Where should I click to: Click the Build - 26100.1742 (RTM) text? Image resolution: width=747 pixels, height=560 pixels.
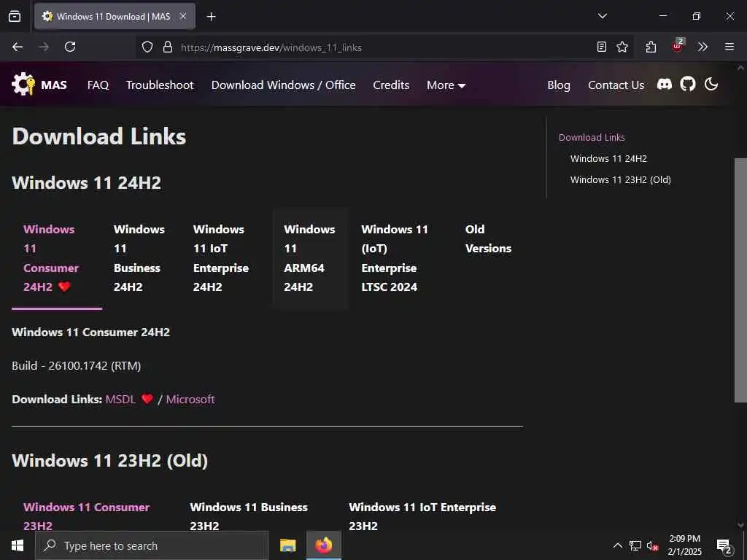tap(76, 366)
